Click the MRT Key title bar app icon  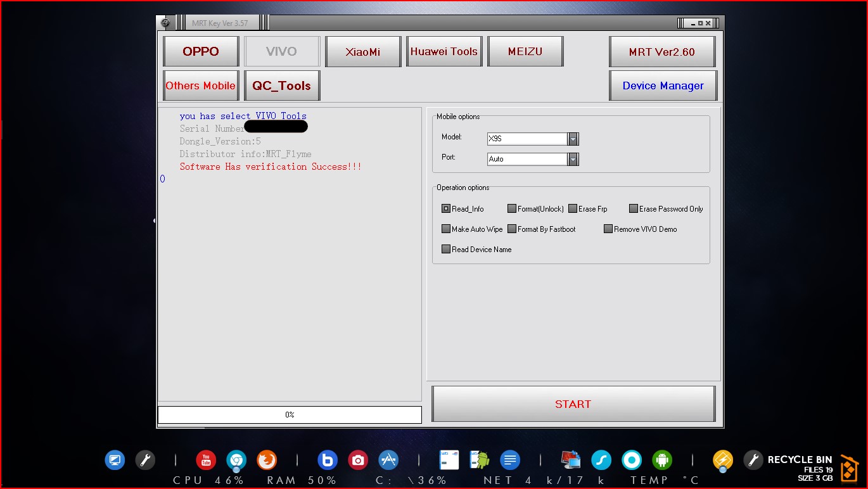click(165, 23)
